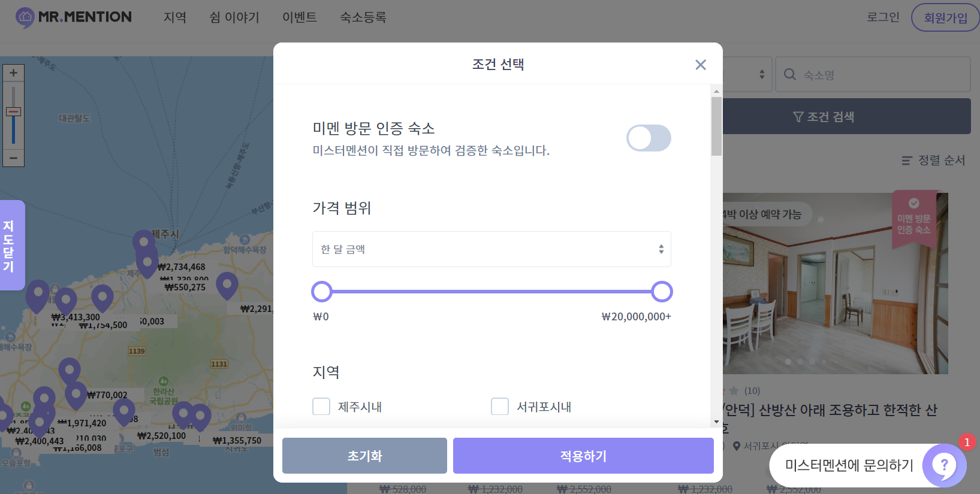
Task: Go to 숙소등록 in the navigation
Action: coord(363,17)
